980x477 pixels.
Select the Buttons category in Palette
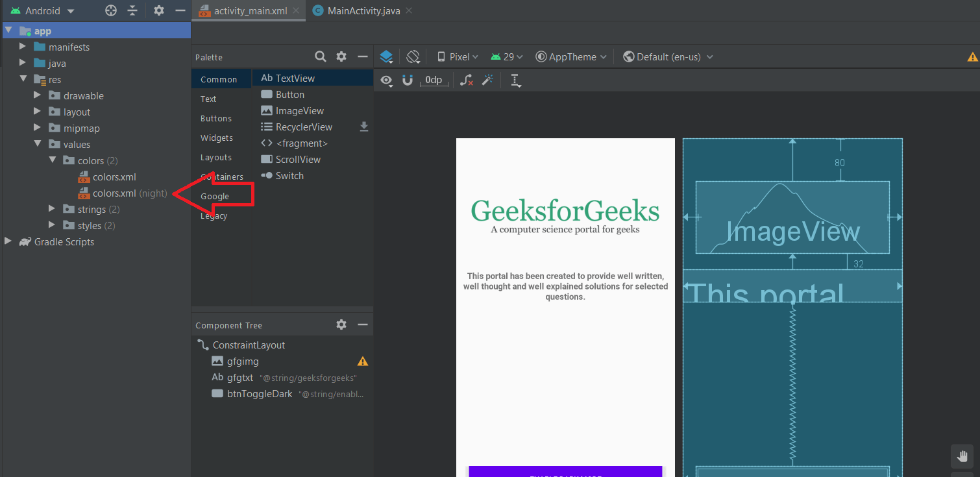pos(216,119)
